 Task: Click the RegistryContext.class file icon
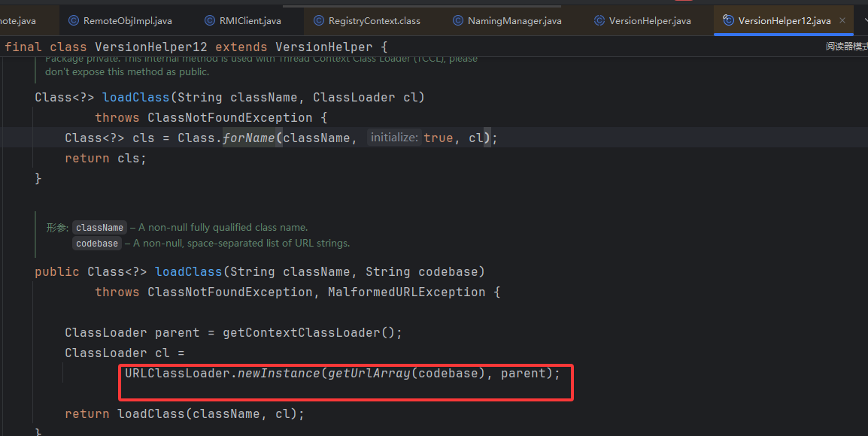(319, 20)
